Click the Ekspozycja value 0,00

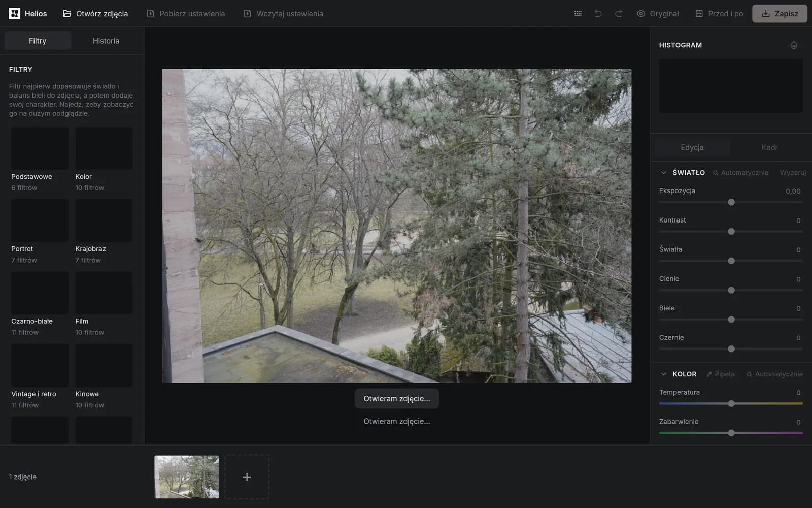(793, 192)
